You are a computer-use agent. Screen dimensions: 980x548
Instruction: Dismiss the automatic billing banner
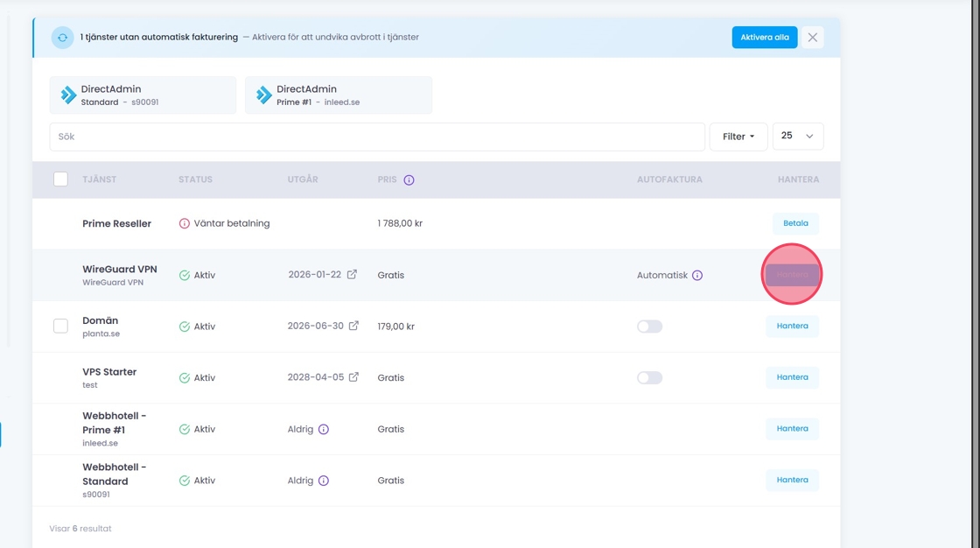(x=812, y=38)
